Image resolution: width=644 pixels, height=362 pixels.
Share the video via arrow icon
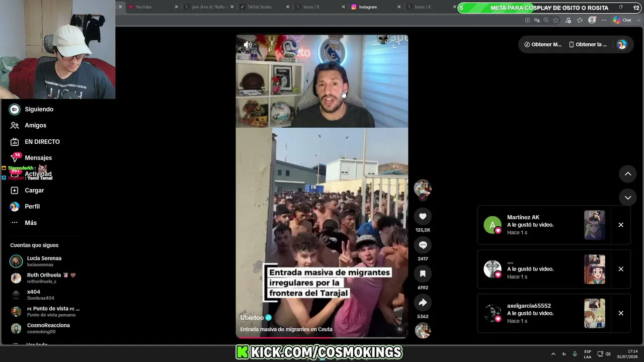pos(423,302)
